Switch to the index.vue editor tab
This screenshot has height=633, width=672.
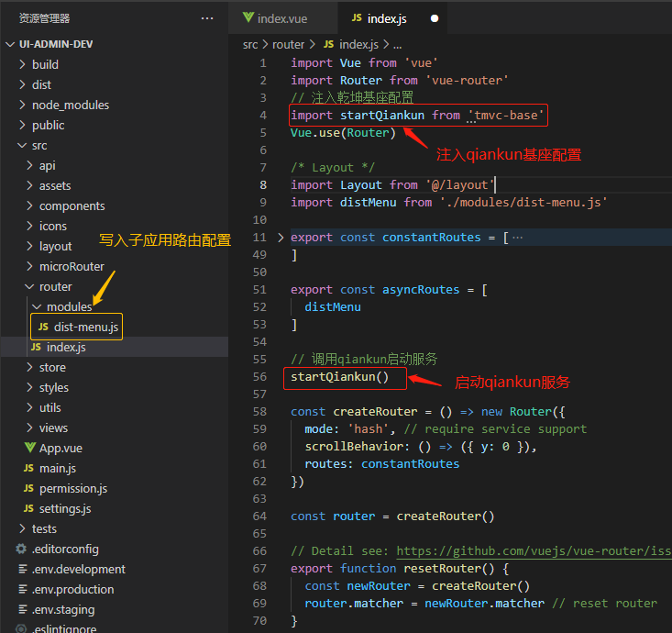(281, 18)
